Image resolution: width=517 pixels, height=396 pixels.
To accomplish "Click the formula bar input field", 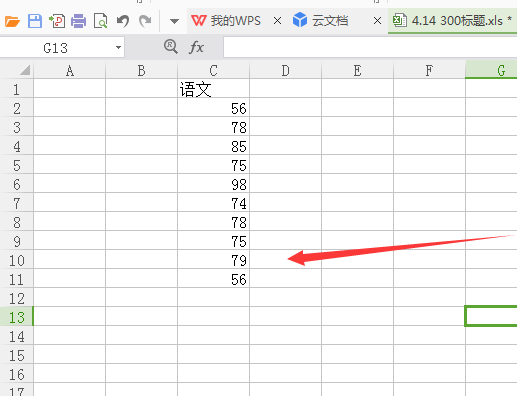I will coord(370,47).
